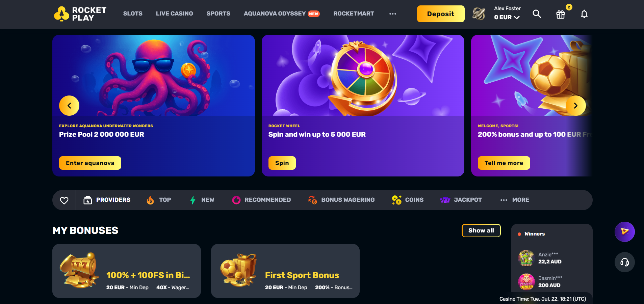Toggle the favorites heart filter

pyautogui.click(x=64, y=200)
